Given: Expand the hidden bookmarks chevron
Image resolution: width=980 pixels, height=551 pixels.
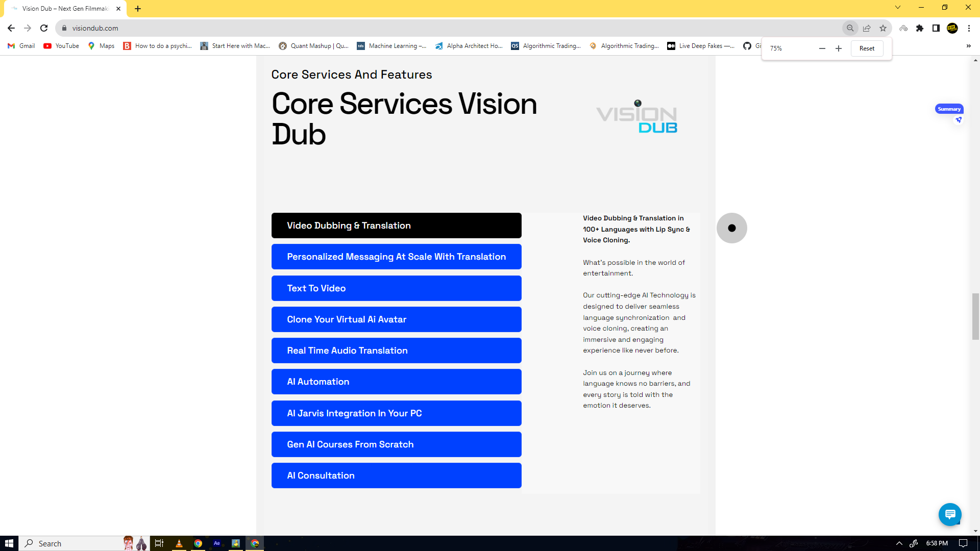Looking at the screenshot, I should pos(968,46).
